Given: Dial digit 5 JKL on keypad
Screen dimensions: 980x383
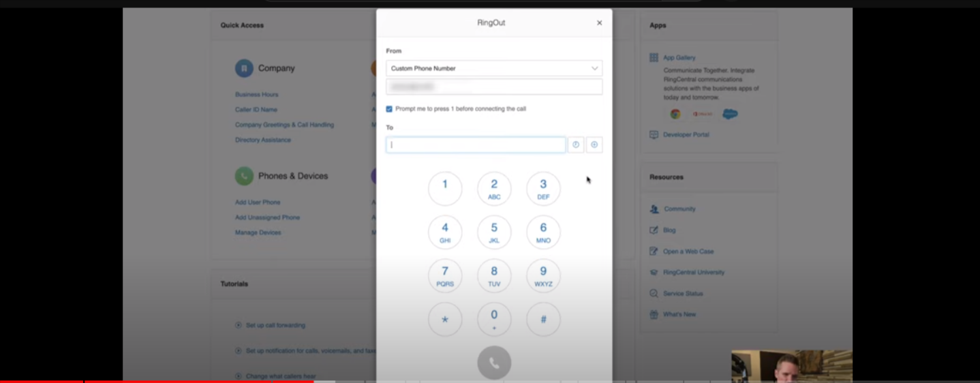Looking at the screenshot, I should pos(494,232).
